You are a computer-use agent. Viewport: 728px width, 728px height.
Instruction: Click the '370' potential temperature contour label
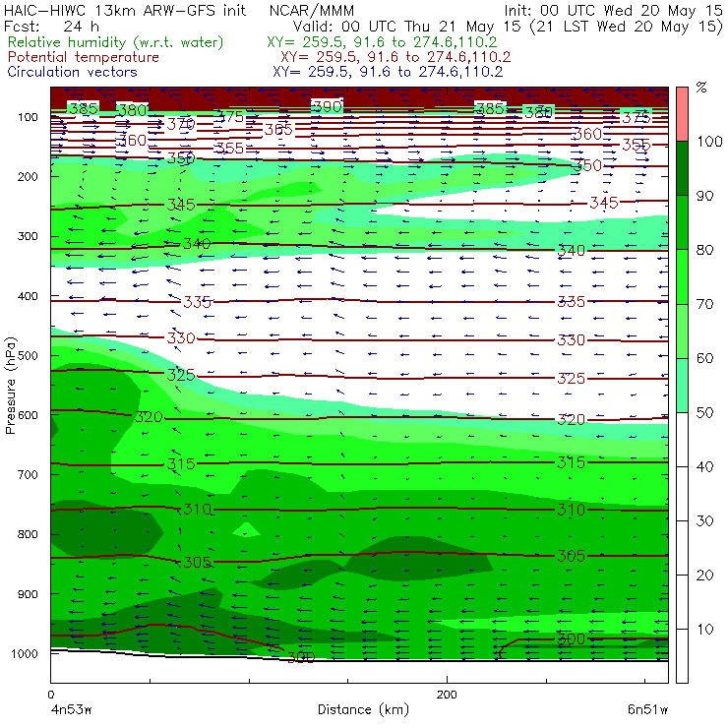pyautogui.click(x=181, y=124)
